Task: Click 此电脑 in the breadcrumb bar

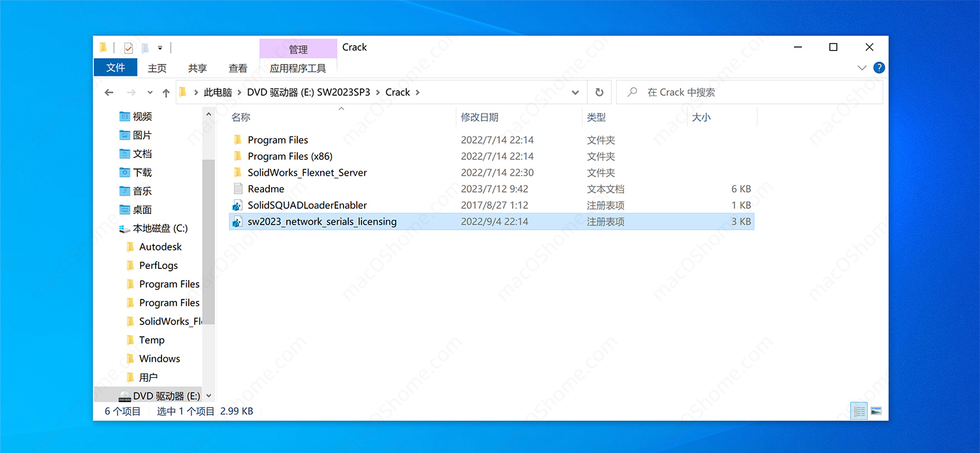Action: click(218, 92)
